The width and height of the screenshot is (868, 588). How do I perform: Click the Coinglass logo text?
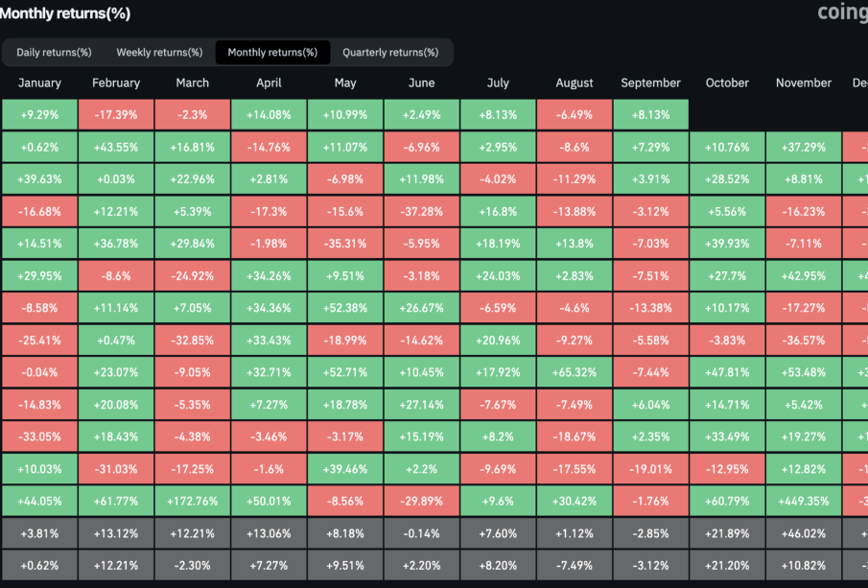coord(841,12)
